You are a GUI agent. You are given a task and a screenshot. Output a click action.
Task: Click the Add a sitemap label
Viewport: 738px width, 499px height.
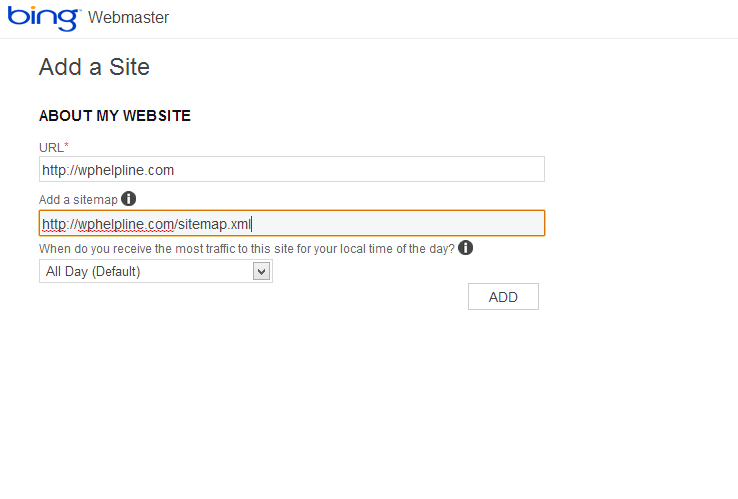coord(78,200)
